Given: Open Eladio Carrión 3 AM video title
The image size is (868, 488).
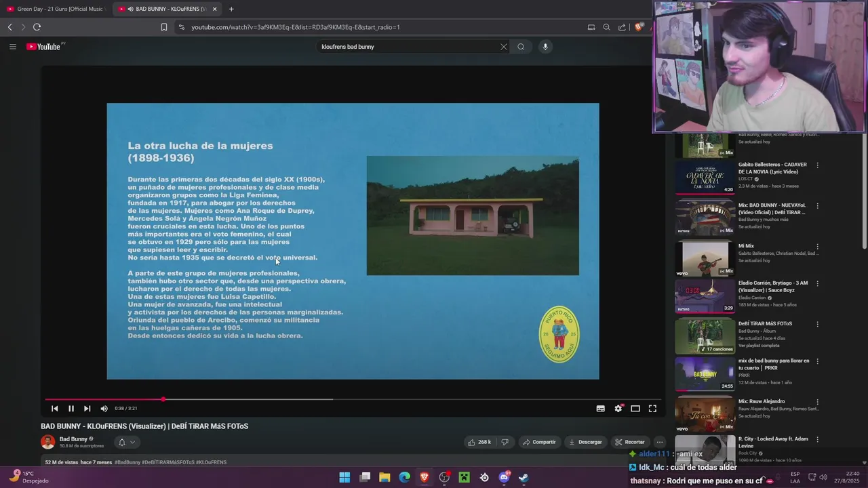Looking at the screenshot, I should 773,287.
